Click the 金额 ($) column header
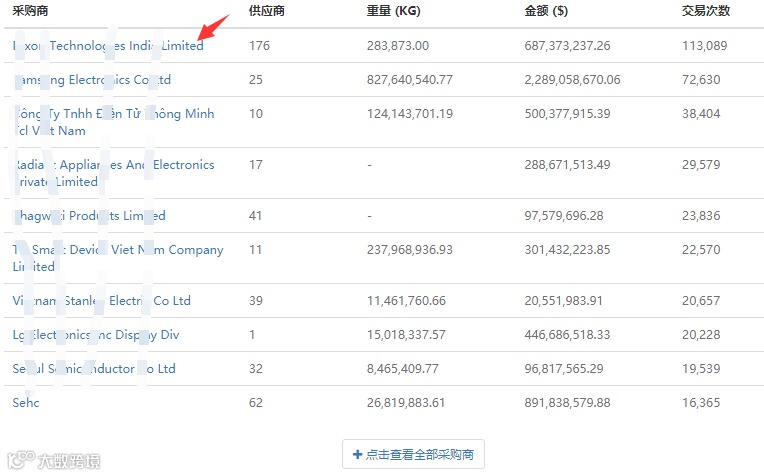 [546, 11]
